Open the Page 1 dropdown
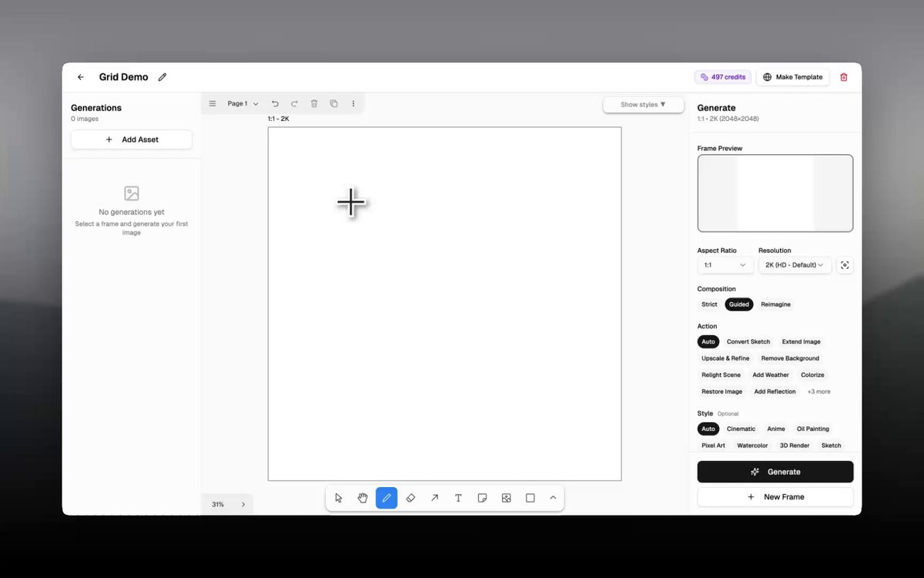924x578 pixels. click(243, 103)
